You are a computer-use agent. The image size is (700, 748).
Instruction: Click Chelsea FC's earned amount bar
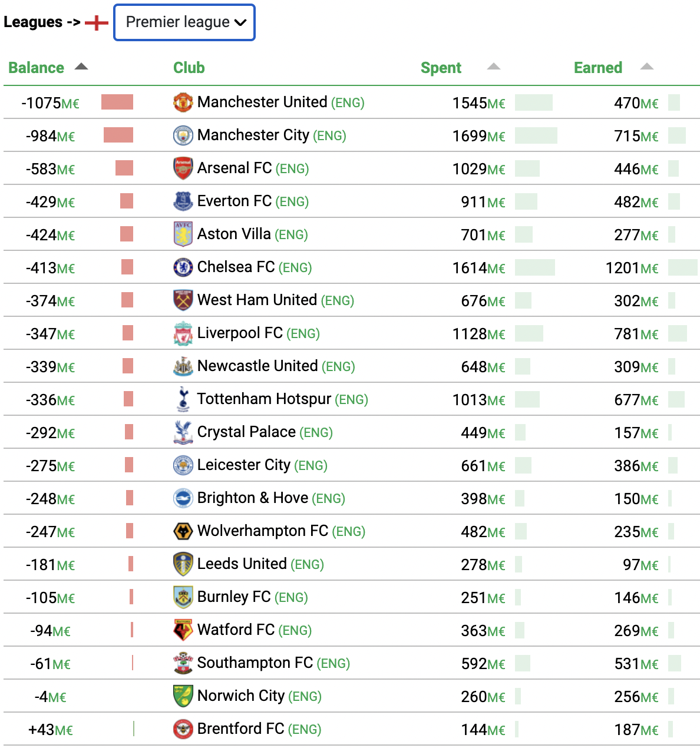(x=683, y=267)
